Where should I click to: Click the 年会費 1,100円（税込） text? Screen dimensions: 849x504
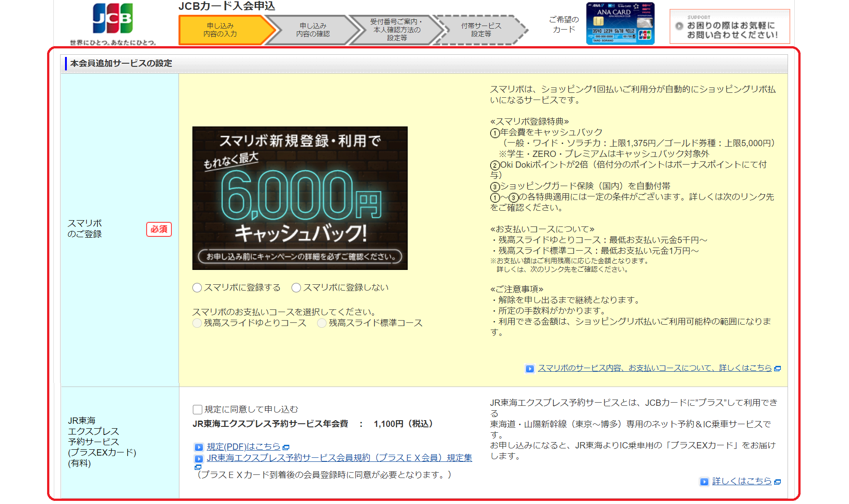(x=313, y=424)
